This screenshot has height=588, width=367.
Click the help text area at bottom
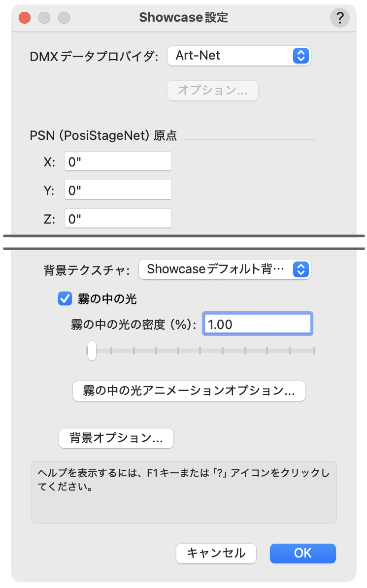point(183,491)
